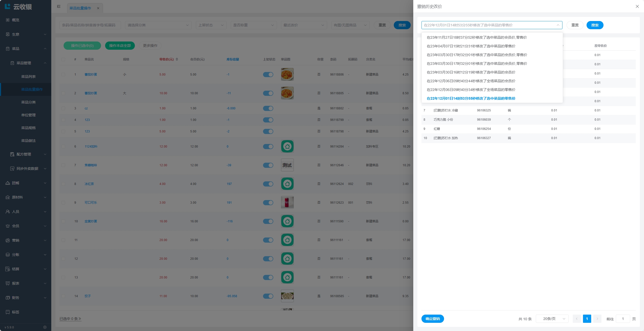Close the 菜品批量操作 tab with x icon

pos(98,8)
